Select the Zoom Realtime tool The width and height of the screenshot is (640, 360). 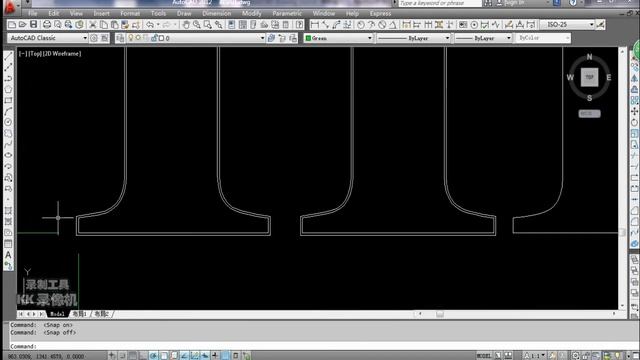197,25
